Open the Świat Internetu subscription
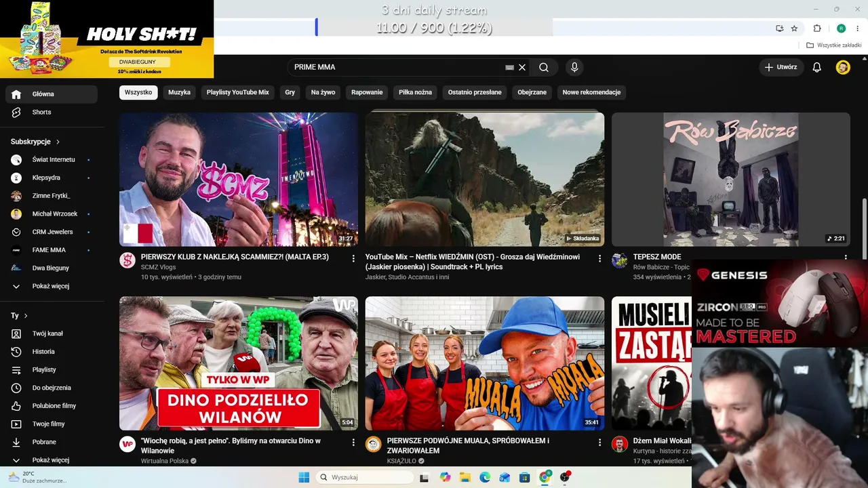The height and width of the screenshot is (488, 868). tap(52, 160)
